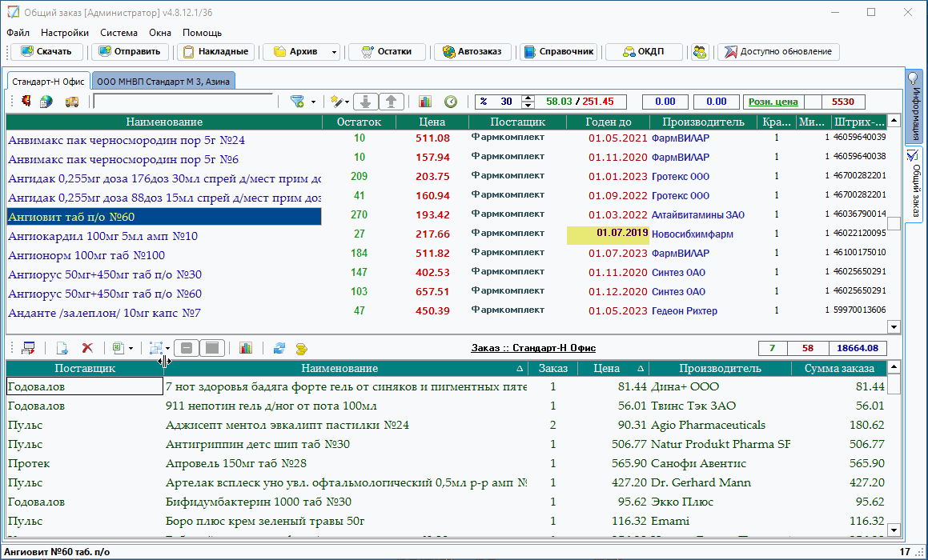Image resolution: width=928 pixels, height=560 pixels.
Task: Click the Excel export icon
Action: 119,348
